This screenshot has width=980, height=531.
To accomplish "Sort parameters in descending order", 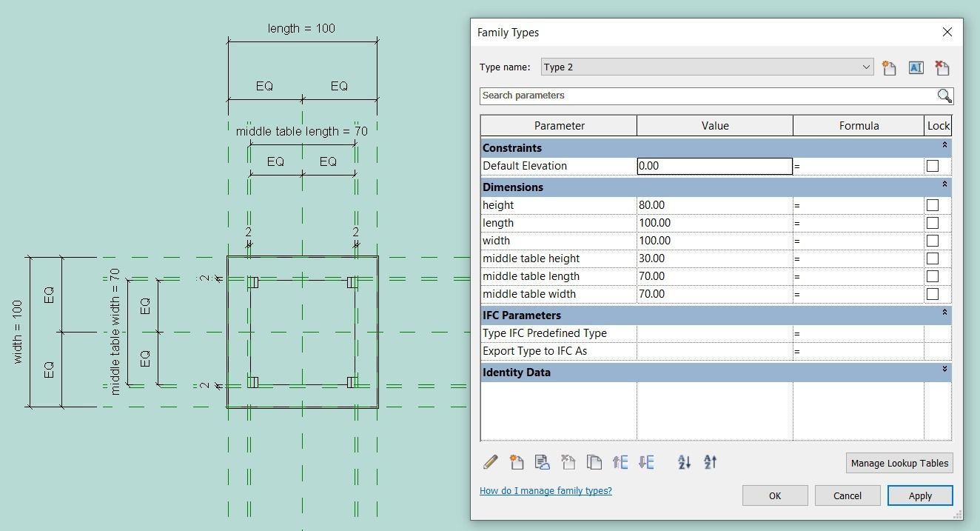I will point(711,462).
